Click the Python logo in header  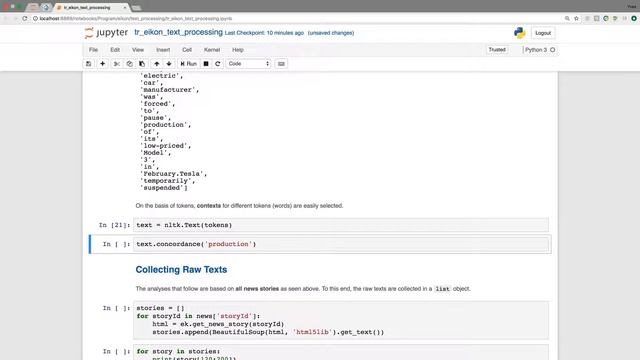[520, 33]
